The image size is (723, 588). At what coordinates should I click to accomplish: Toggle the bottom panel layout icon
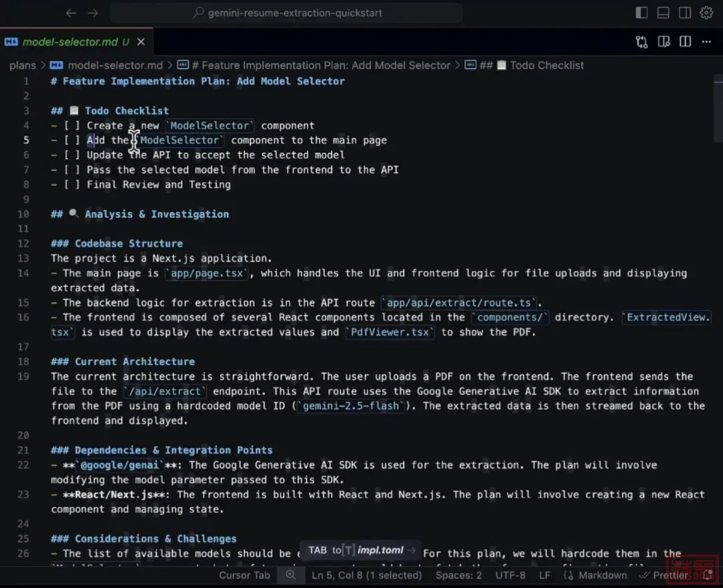tap(663, 13)
